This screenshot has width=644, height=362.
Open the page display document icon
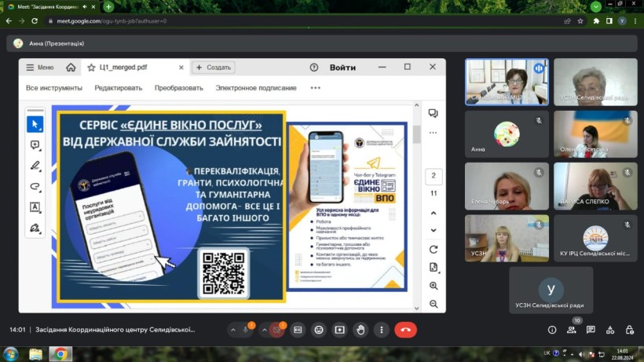coord(434,267)
